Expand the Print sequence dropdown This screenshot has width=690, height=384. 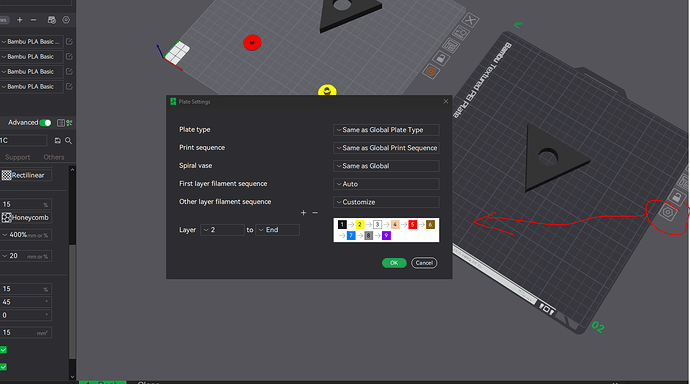click(386, 148)
